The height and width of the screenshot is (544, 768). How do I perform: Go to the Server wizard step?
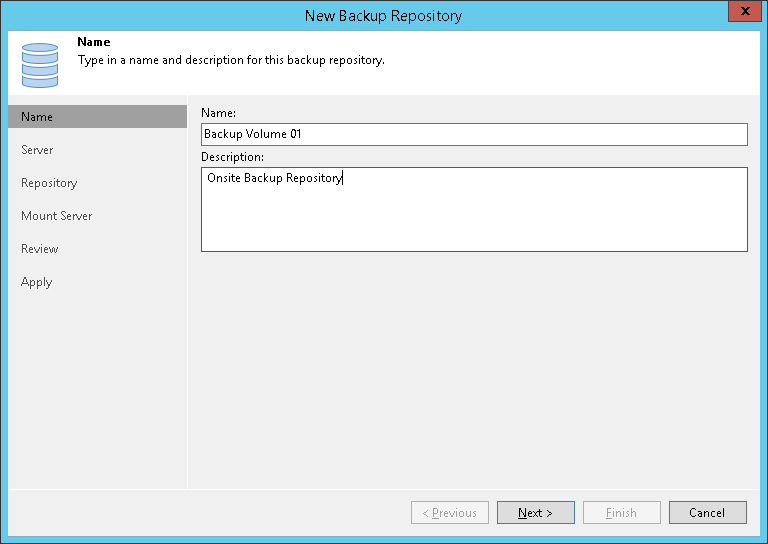coord(37,150)
